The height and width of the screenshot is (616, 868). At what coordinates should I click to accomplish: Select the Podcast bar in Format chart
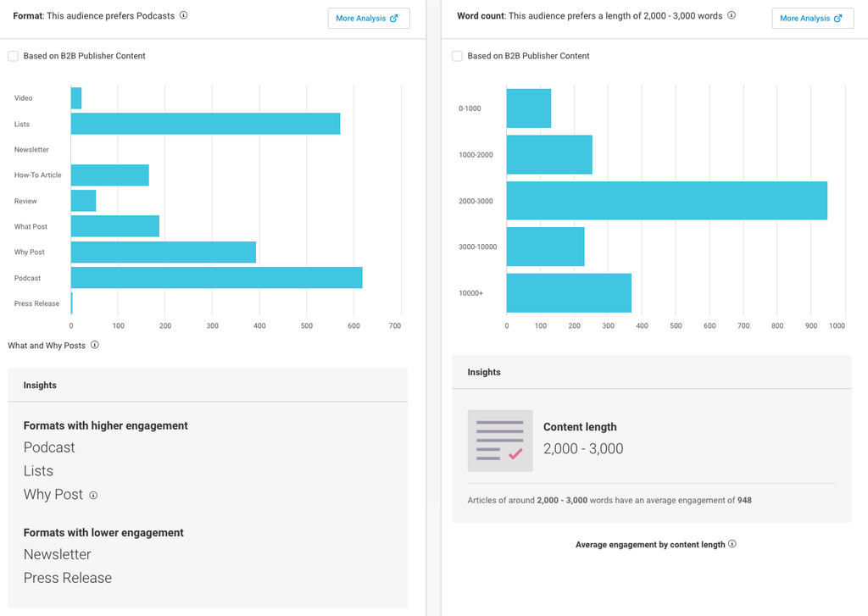(216, 278)
